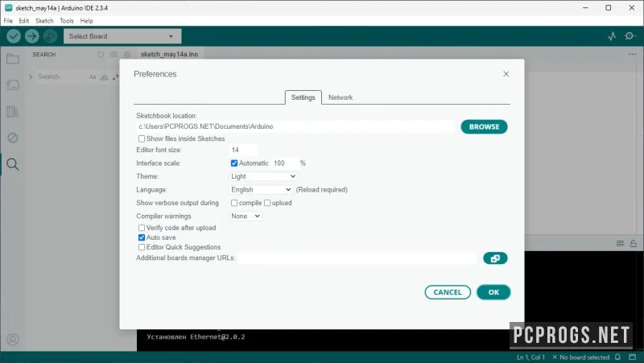
Task: Enable Editor Quick Suggestions
Action: click(x=142, y=247)
